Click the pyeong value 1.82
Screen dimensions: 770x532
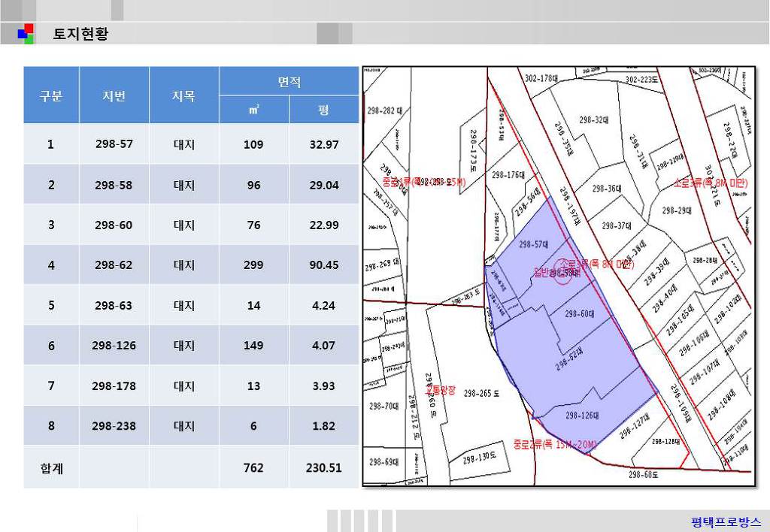(x=323, y=426)
